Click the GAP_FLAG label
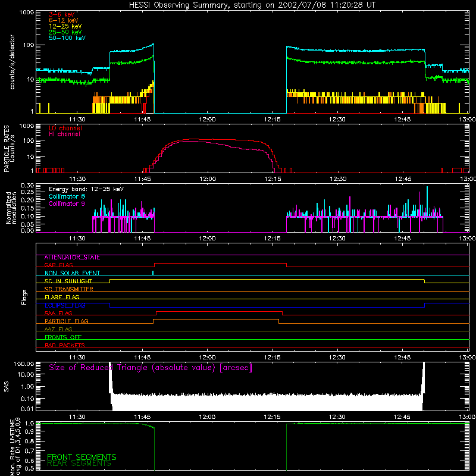The image size is (476, 476). click(x=58, y=265)
